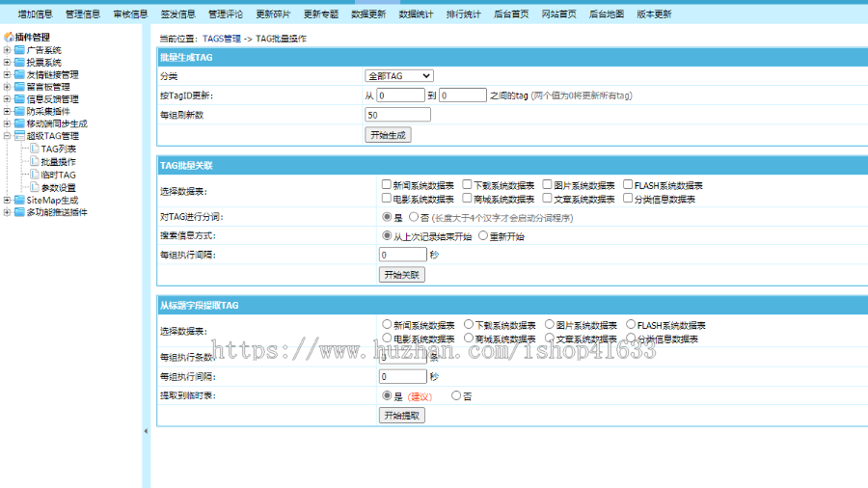
Task: Enable the FLASH系统数据表 checkbox
Action: click(628, 185)
